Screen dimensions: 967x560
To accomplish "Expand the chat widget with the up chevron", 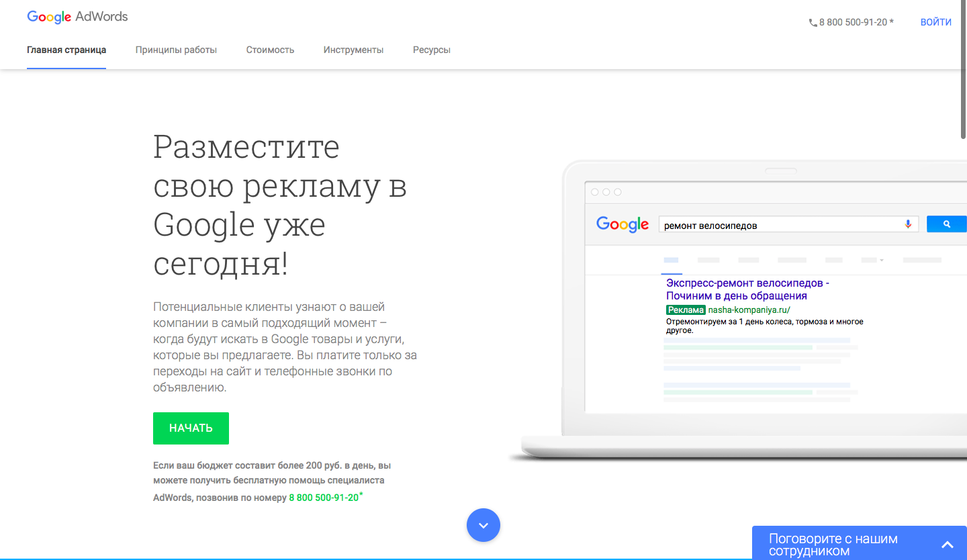I will [947, 545].
